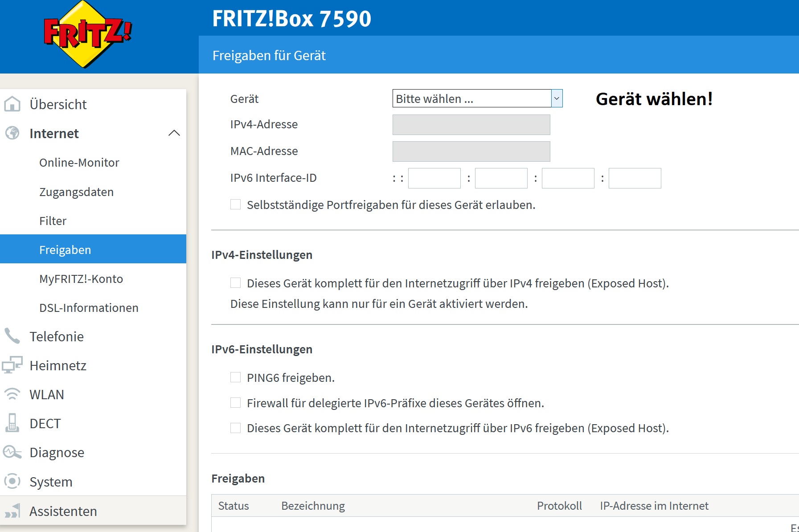This screenshot has height=532, width=799.
Task: Focus the third IPv6 Interface-ID box
Action: 568,178
